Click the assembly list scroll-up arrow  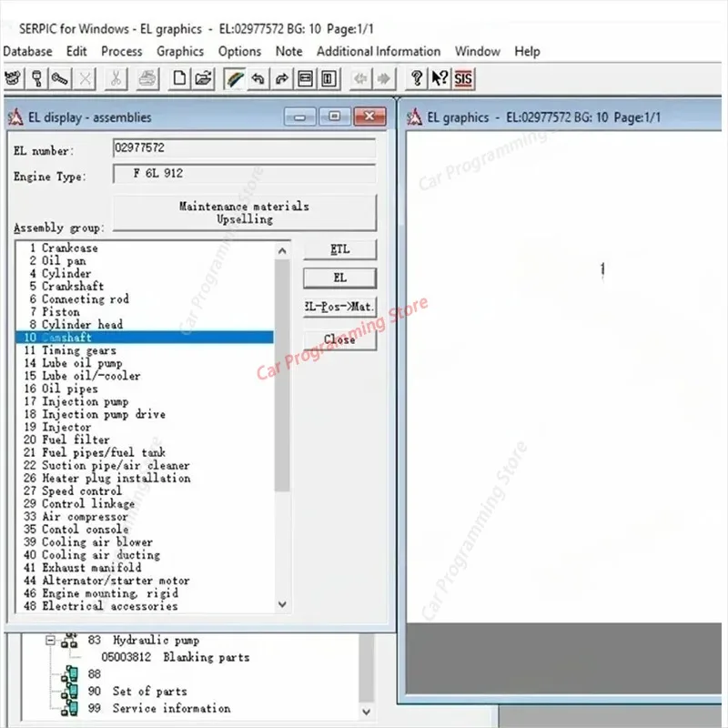coord(282,251)
